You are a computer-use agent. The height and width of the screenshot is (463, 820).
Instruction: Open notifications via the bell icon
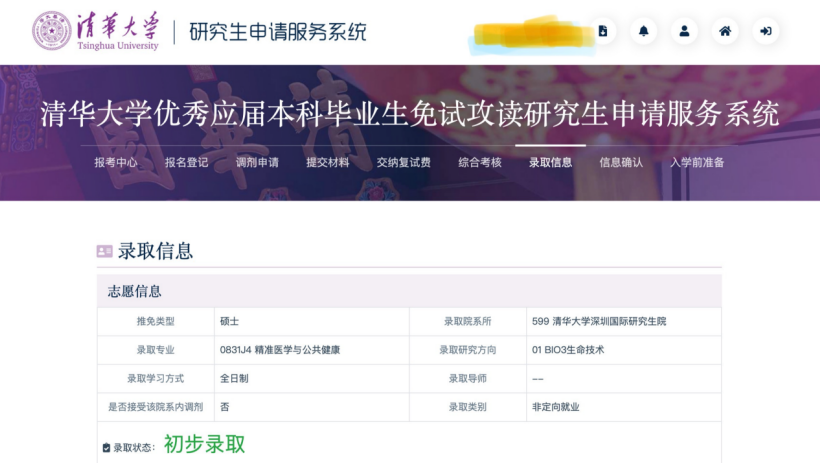pyautogui.click(x=644, y=31)
